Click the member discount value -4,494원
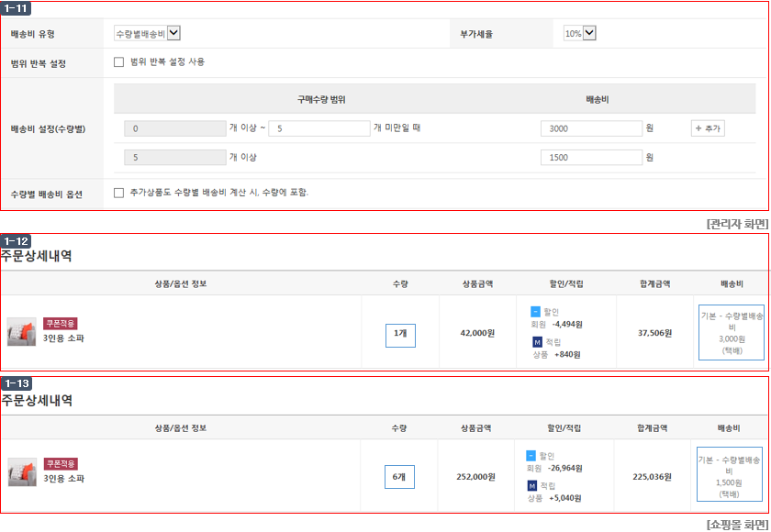 (x=567, y=324)
